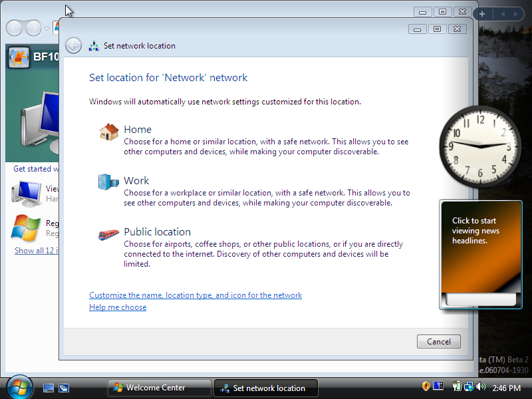
Task: Switch to the Welcome Center taskbar item
Action: click(x=160, y=388)
